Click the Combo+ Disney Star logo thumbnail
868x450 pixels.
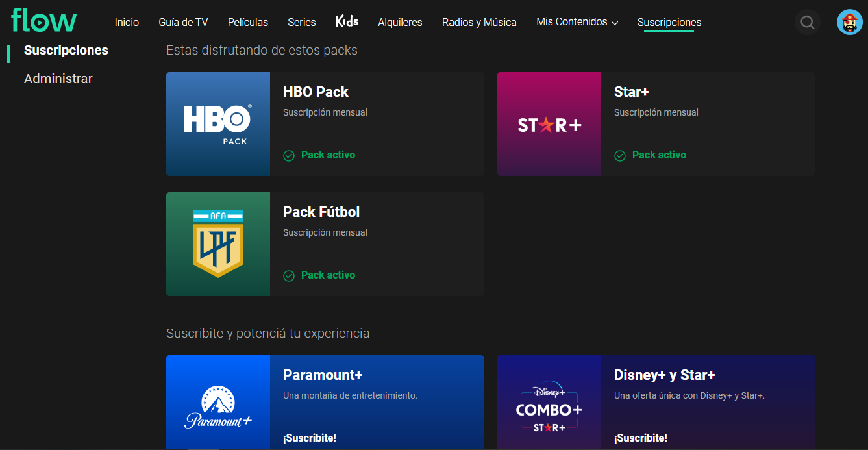click(549, 403)
